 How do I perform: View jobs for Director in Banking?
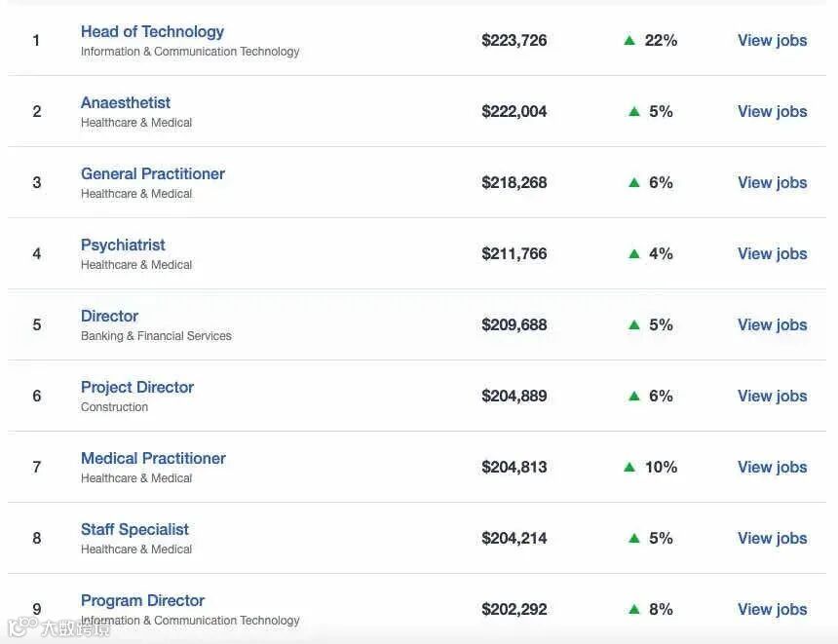(772, 324)
